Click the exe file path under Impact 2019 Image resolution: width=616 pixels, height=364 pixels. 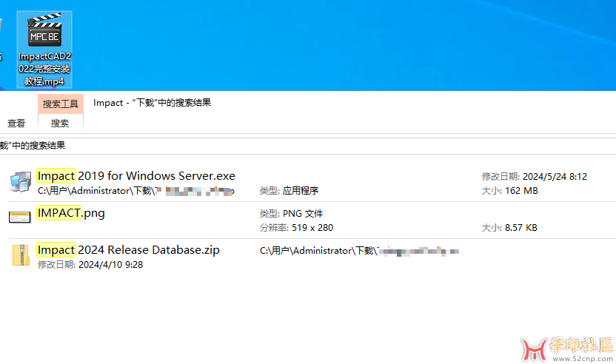[136, 191]
